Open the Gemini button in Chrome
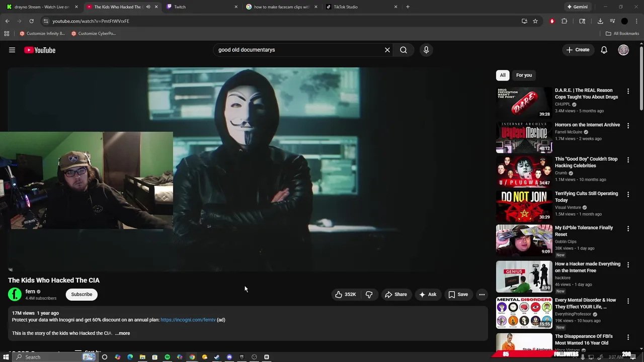Image resolution: width=644 pixels, height=362 pixels. pyautogui.click(x=577, y=7)
